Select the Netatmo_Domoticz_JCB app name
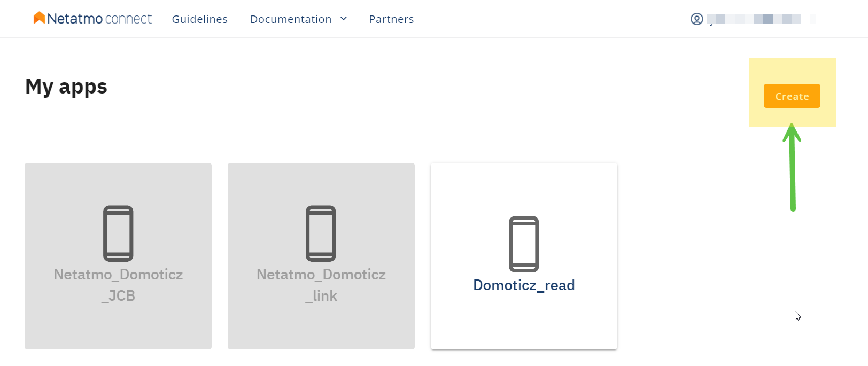The width and height of the screenshot is (868, 366). pos(118,285)
